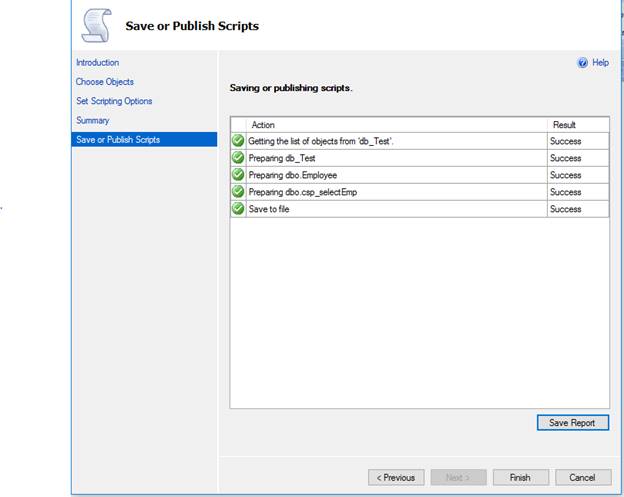Open the Summary page
Image resolution: width=624 pixels, height=497 pixels.
click(x=92, y=120)
